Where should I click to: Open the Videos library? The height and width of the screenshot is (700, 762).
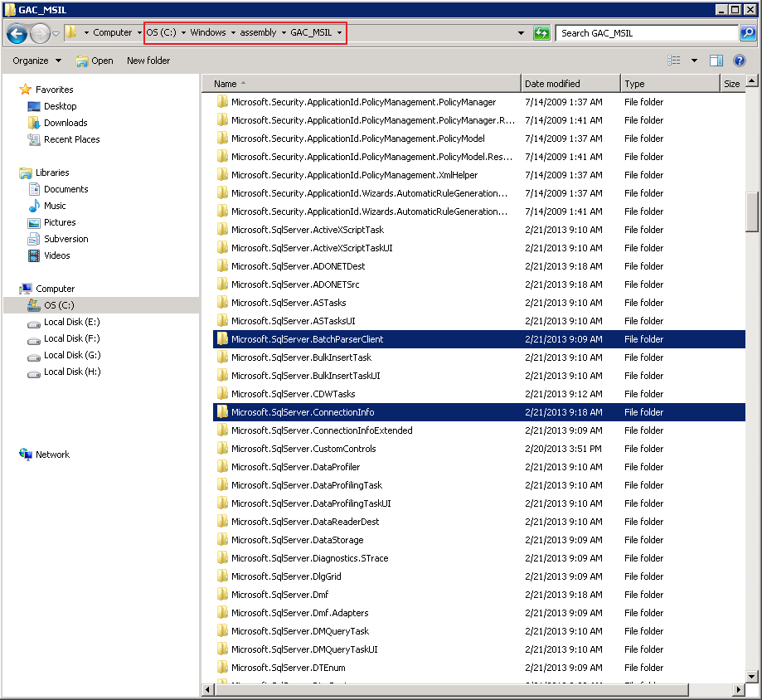click(56, 255)
